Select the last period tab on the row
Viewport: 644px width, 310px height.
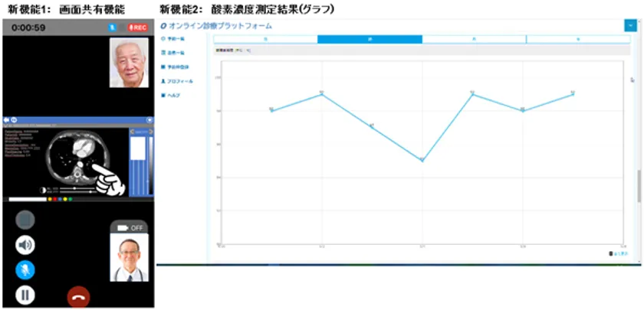click(578, 39)
